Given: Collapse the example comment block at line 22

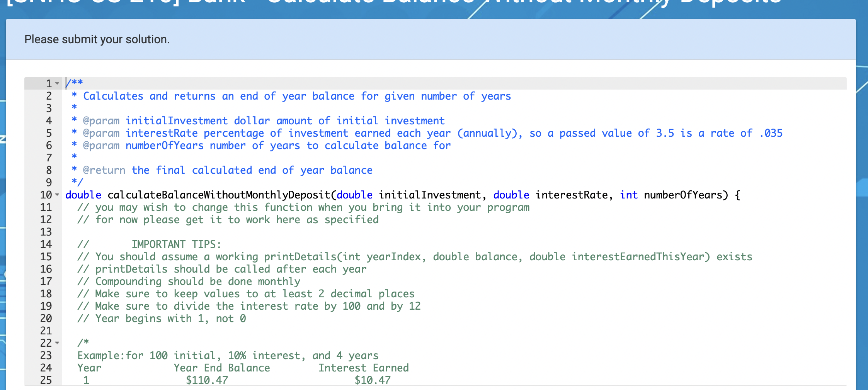Looking at the screenshot, I should point(57,343).
